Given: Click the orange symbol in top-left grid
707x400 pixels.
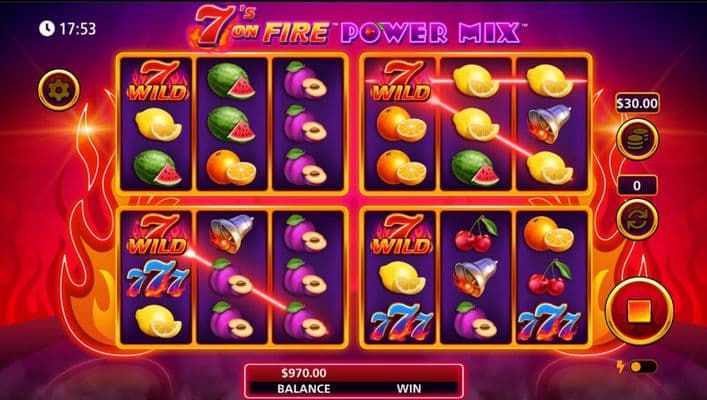Looking at the screenshot, I should 231,167.
